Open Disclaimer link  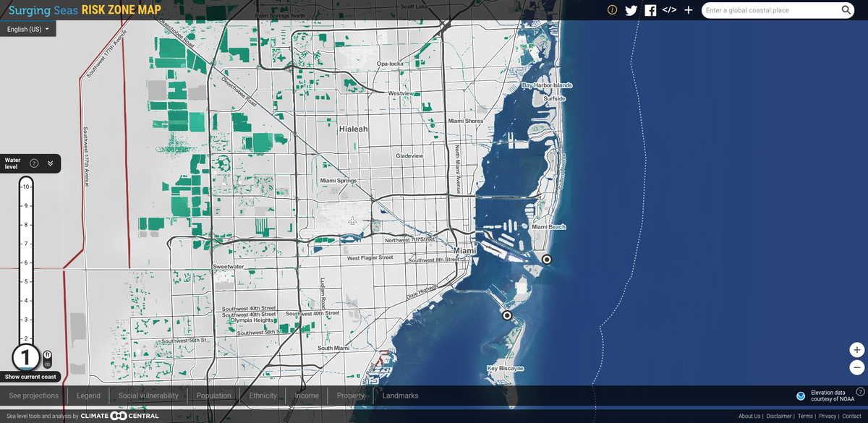point(779,416)
